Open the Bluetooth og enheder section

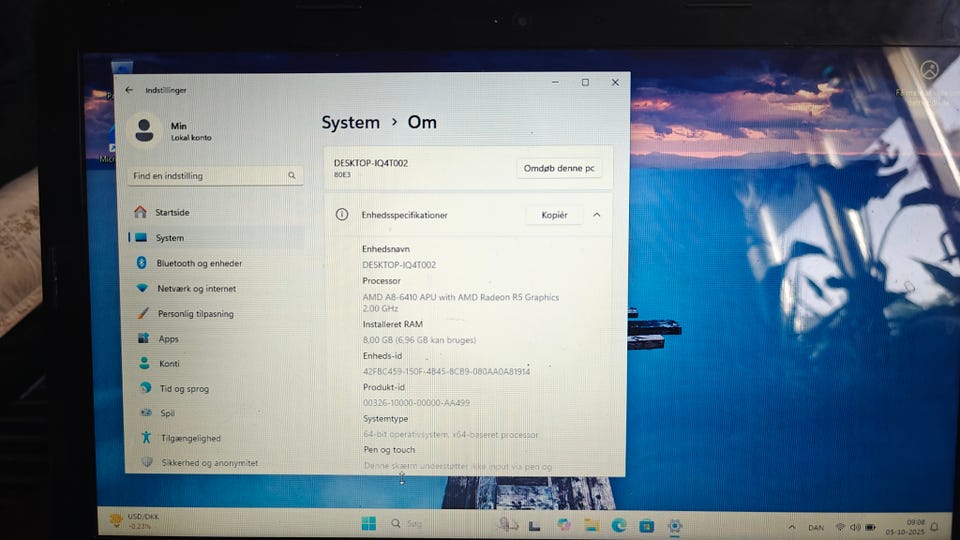198,263
